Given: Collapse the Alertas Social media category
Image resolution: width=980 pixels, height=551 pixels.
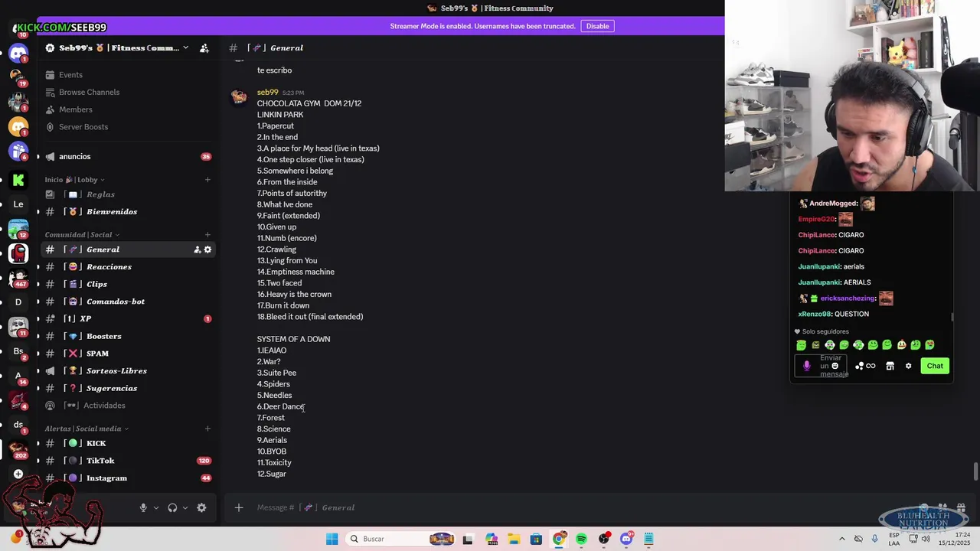Looking at the screenshot, I should click(x=87, y=429).
